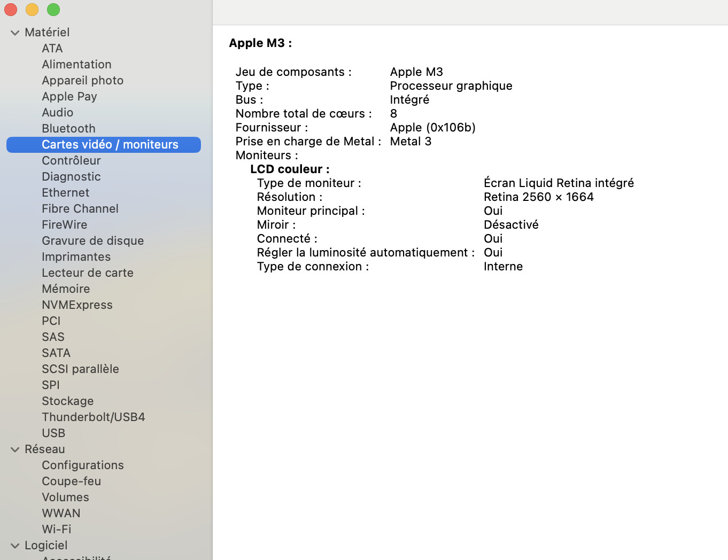728x560 pixels.
Task: Open the USB device list
Action: tap(53, 433)
